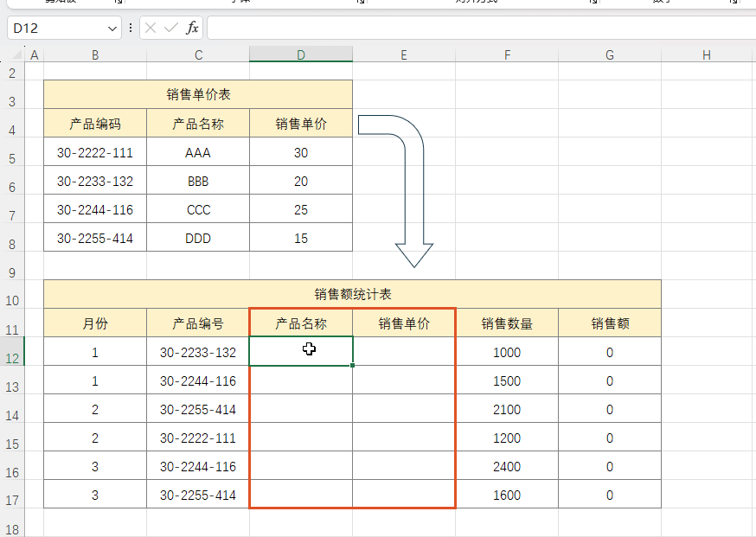
Task: Click the 销售单价表 title cell
Action: click(198, 94)
